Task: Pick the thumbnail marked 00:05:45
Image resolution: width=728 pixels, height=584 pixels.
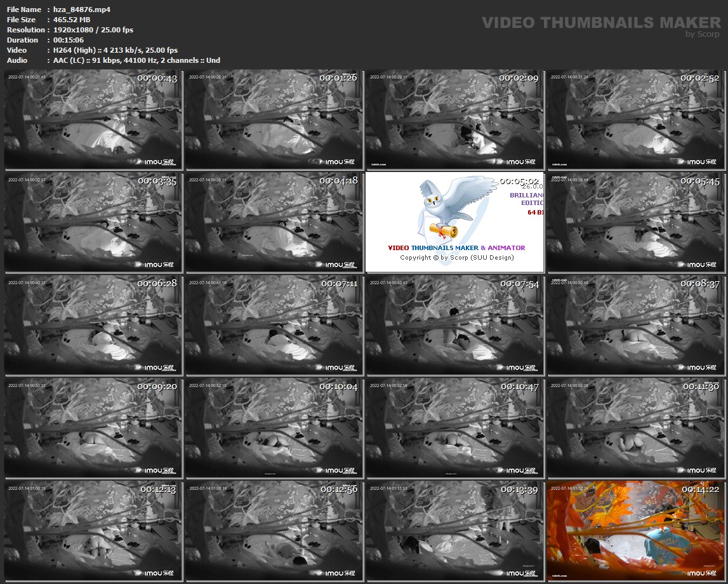Action: [635, 222]
